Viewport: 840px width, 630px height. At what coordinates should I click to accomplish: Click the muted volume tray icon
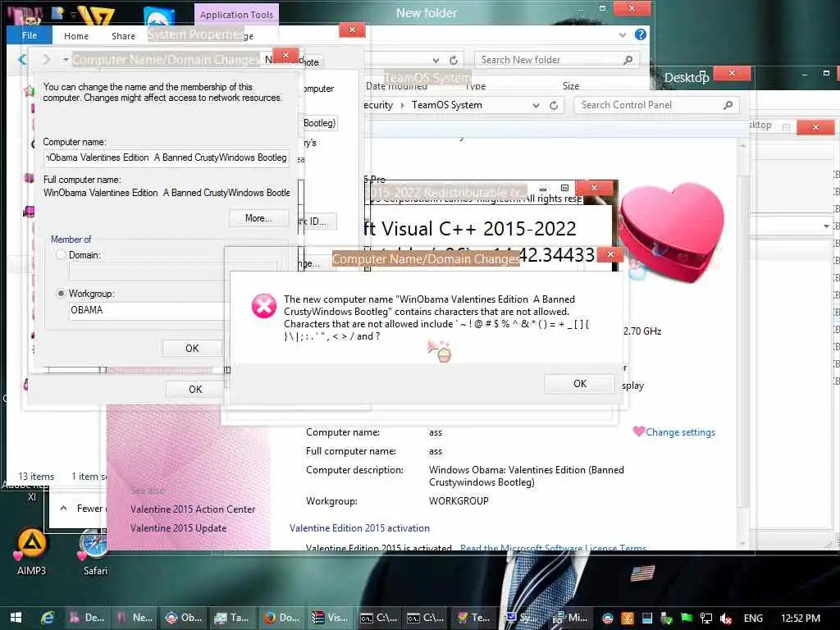click(726, 619)
